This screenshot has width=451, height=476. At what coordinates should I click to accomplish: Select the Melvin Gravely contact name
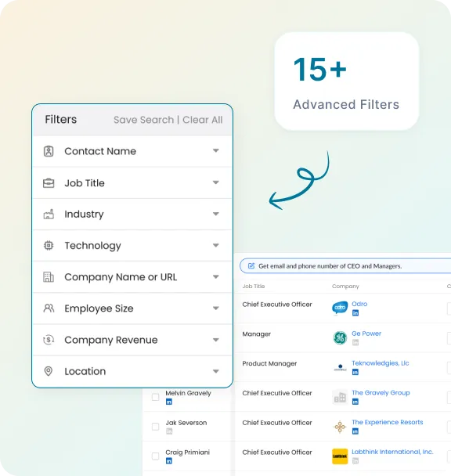[x=188, y=393]
